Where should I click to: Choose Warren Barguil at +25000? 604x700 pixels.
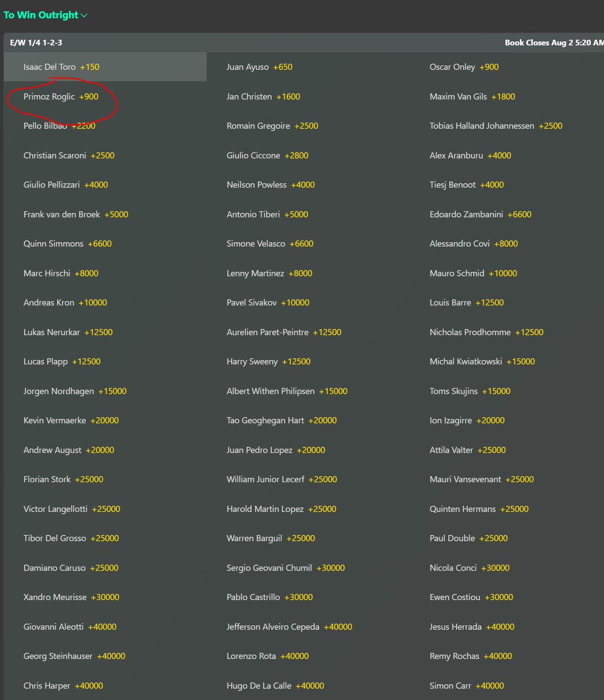[x=271, y=538]
